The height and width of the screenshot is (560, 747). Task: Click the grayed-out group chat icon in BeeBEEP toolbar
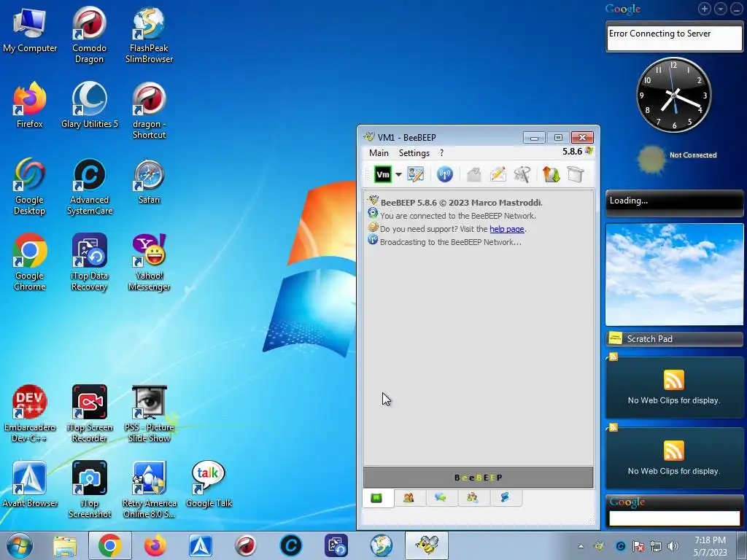[522, 175]
